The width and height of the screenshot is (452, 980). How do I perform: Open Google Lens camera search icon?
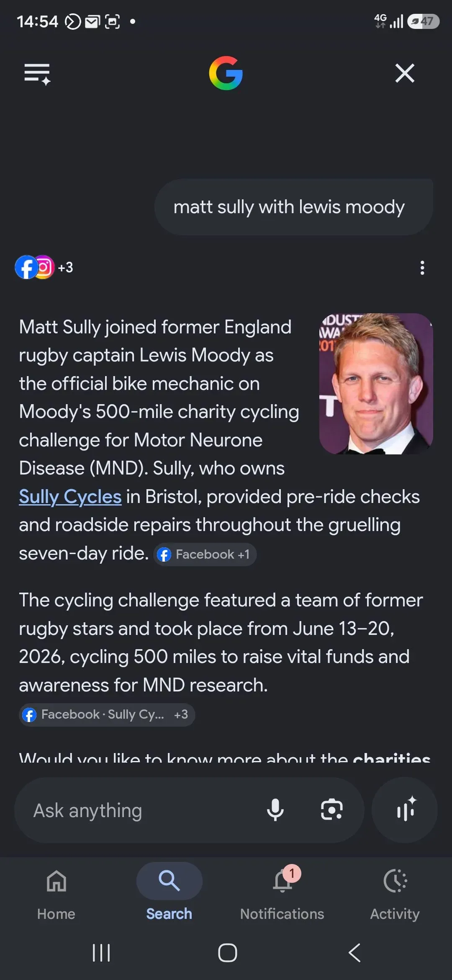click(x=332, y=810)
